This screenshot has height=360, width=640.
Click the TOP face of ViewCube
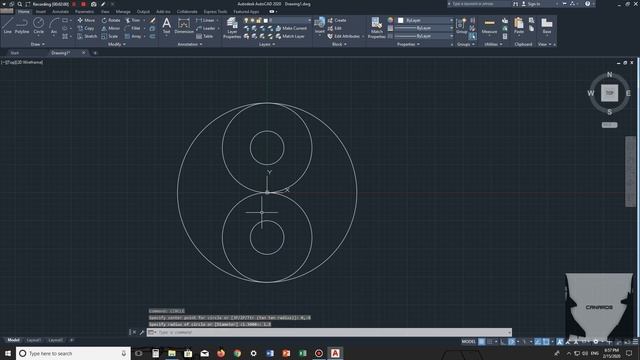609,93
